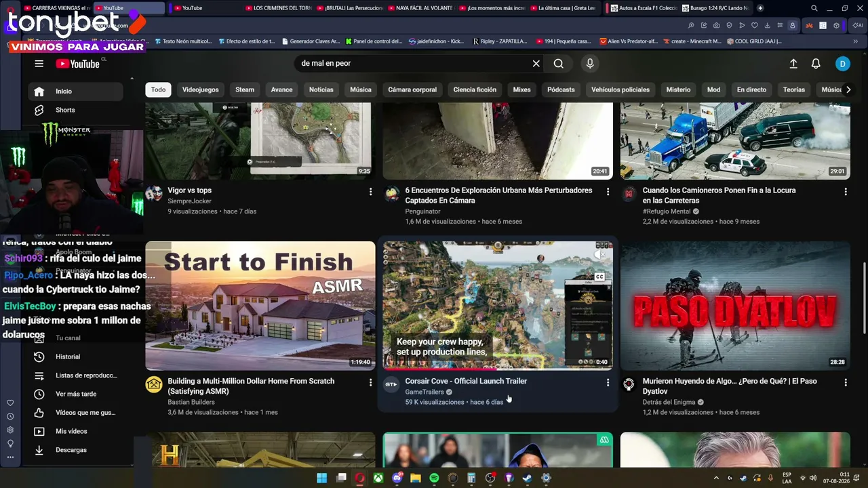Image resolution: width=868 pixels, height=488 pixels.
Task: Open the upload/create video icon
Action: click(793, 64)
